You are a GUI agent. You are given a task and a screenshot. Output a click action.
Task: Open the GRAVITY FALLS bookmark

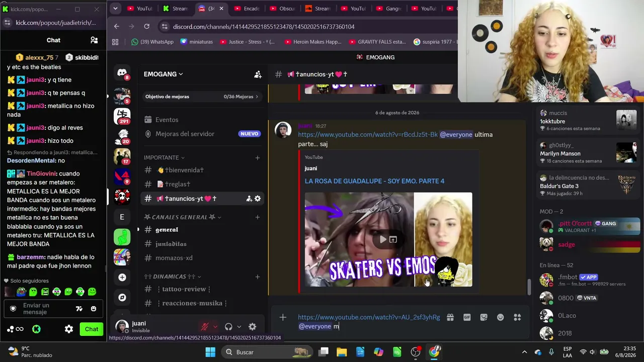click(x=377, y=42)
